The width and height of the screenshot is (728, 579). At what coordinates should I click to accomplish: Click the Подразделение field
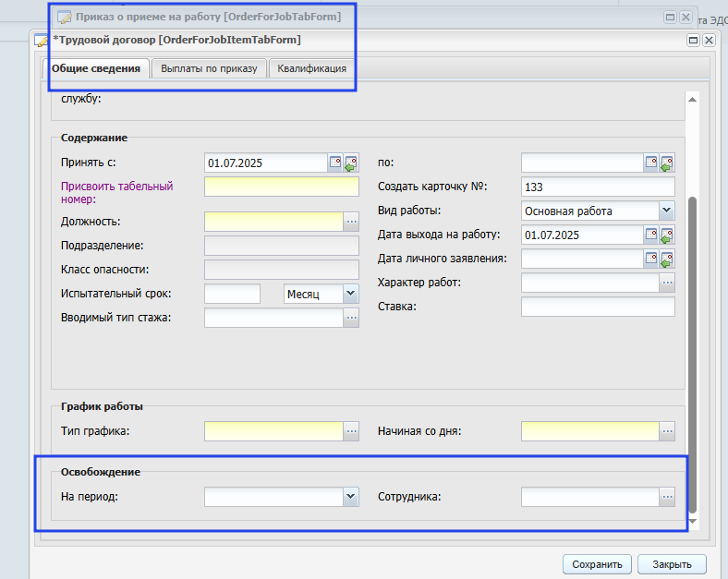(x=282, y=246)
